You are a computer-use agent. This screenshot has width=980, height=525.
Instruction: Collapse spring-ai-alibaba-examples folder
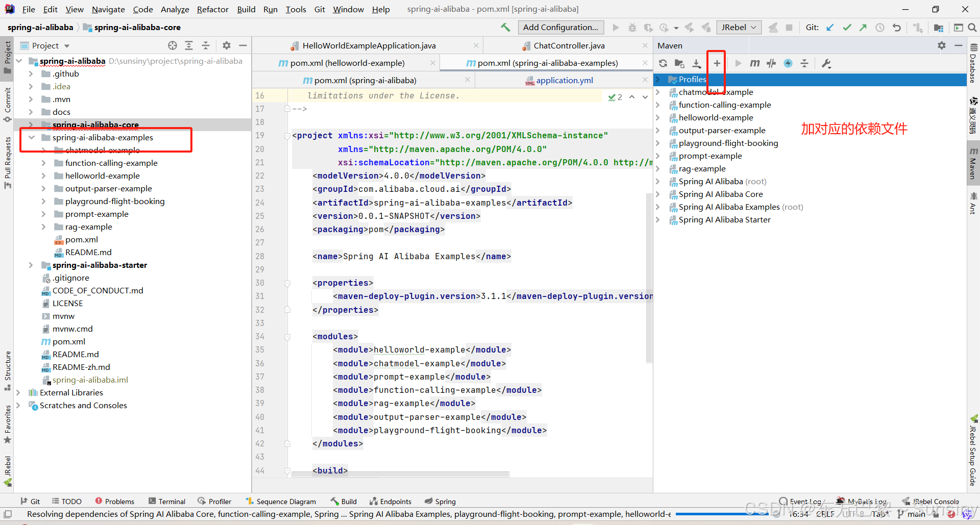tap(32, 137)
